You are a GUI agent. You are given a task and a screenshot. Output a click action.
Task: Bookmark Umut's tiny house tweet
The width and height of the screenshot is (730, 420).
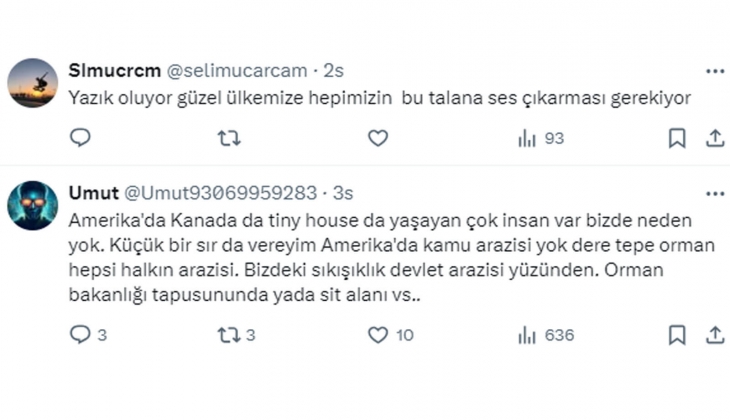tap(677, 335)
